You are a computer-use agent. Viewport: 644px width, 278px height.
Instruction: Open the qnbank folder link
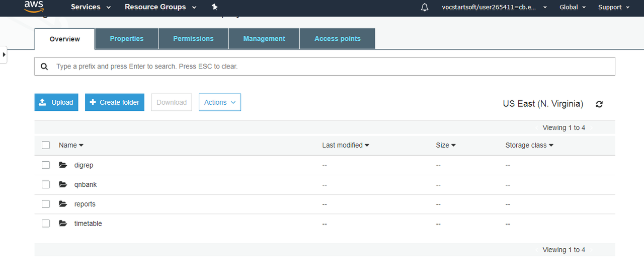(86, 184)
